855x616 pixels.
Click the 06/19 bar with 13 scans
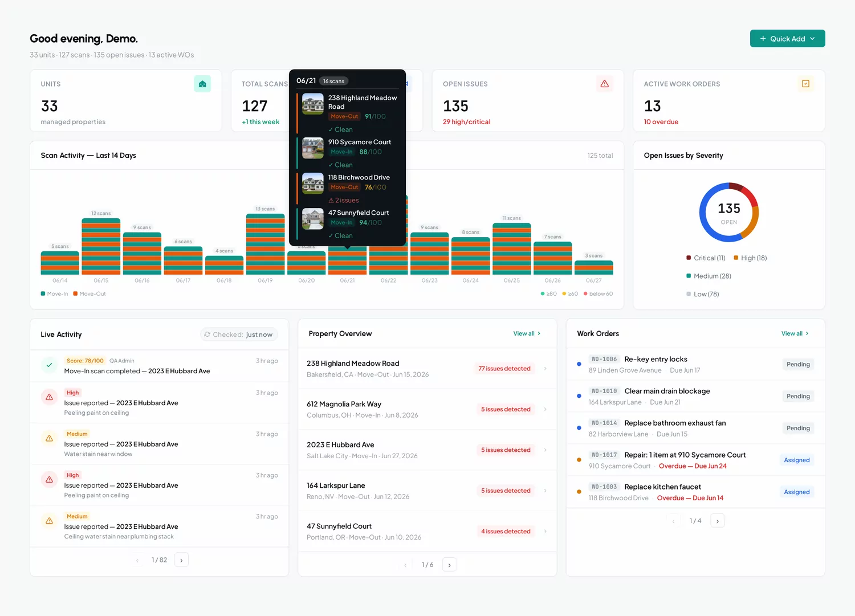(265, 244)
